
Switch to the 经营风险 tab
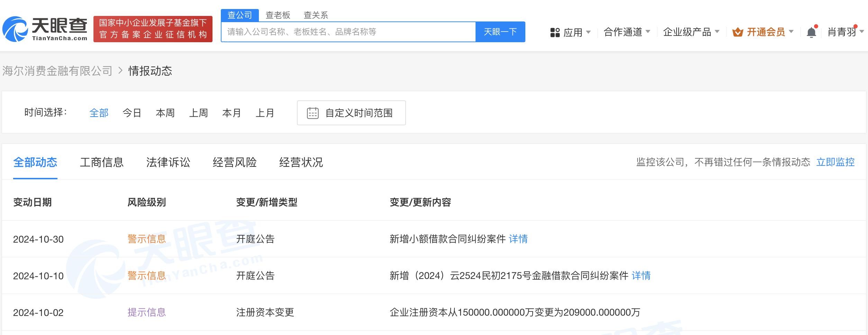(x=235, y=162)
